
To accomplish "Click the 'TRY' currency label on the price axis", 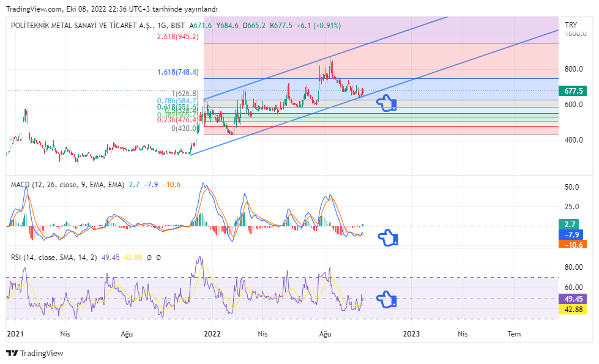I will click(x=571, y=25).
